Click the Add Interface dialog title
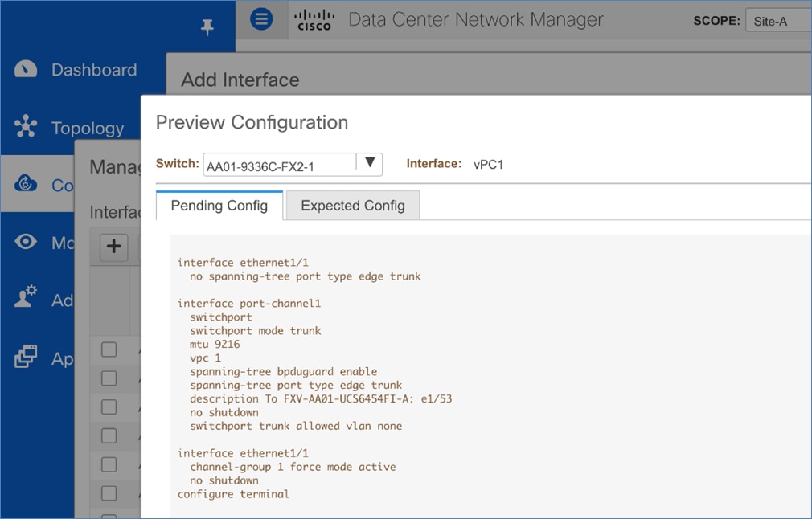This screenshot has width=812, height=519. point(240,80)
